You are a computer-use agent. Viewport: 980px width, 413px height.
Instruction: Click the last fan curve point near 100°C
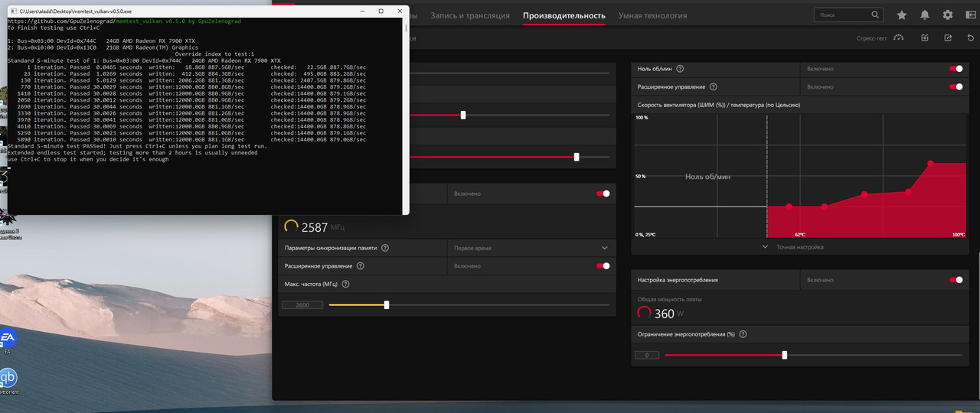930,164
